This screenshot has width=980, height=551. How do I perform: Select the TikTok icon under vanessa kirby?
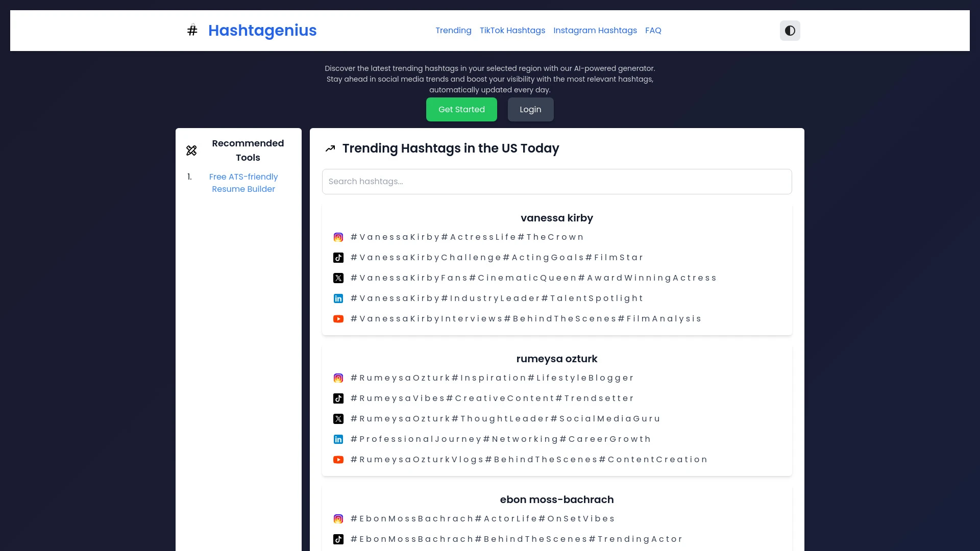[338, 258]
